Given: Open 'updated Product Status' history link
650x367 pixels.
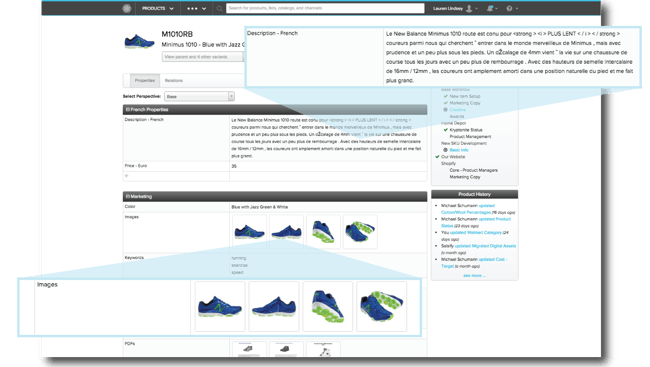Looking at the screenshot, I should click(x=476, y=222).
